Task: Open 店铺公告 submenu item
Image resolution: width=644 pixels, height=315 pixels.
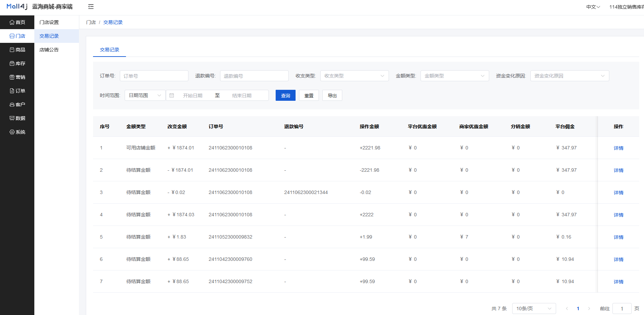Action: (57, 50)
